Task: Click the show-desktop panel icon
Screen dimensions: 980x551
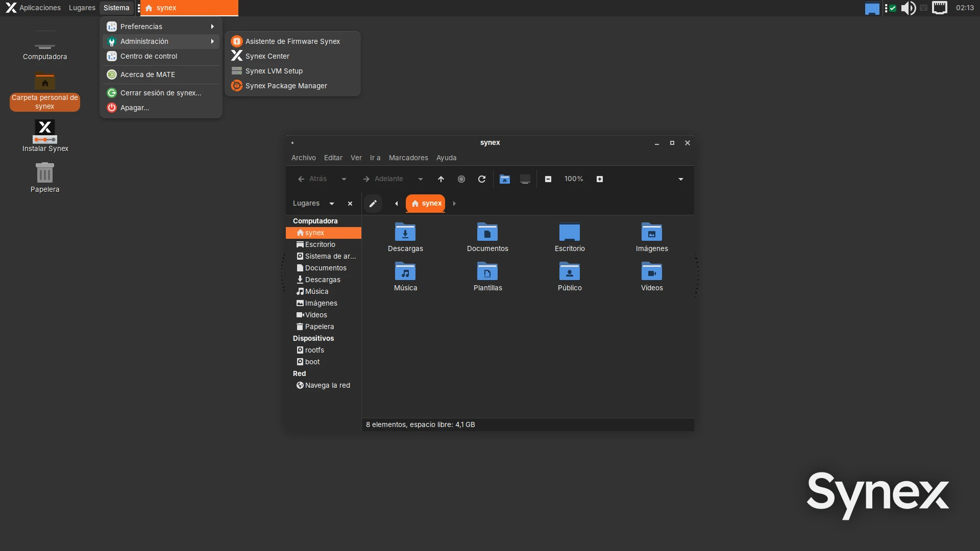Action: click(x=872, y=8)
